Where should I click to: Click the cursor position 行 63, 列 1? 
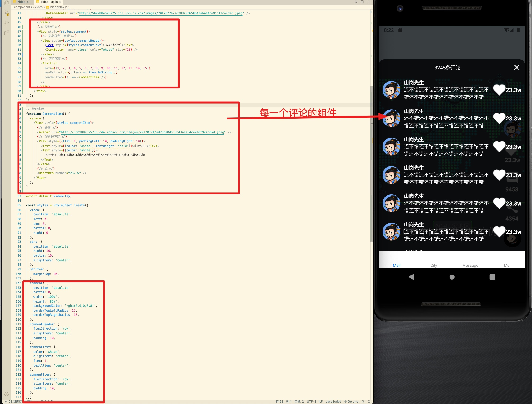coord(283,402)
